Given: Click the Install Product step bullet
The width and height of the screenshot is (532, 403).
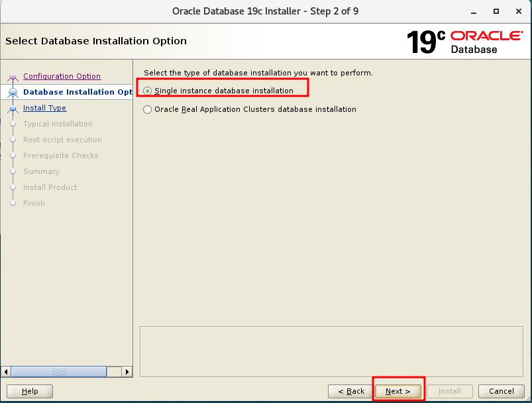Looking at the screenshot, I should click(13, 187).
